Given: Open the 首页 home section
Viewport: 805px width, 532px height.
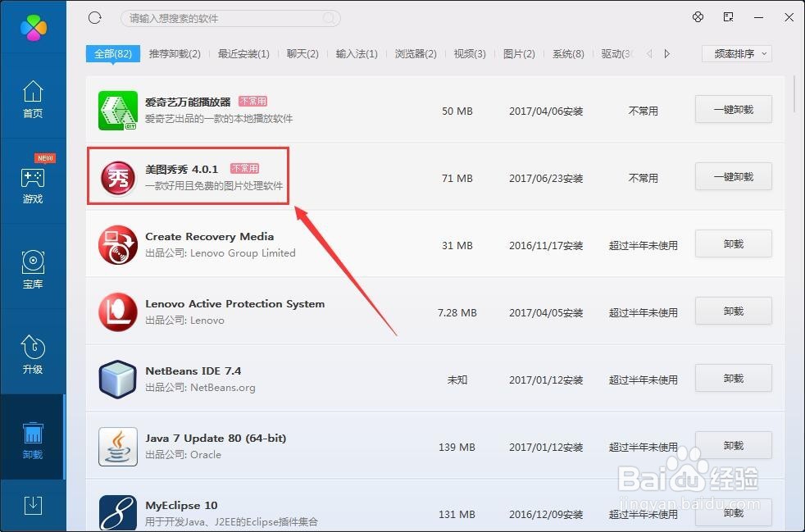Looking at the screenshot, I should point(33,99).
